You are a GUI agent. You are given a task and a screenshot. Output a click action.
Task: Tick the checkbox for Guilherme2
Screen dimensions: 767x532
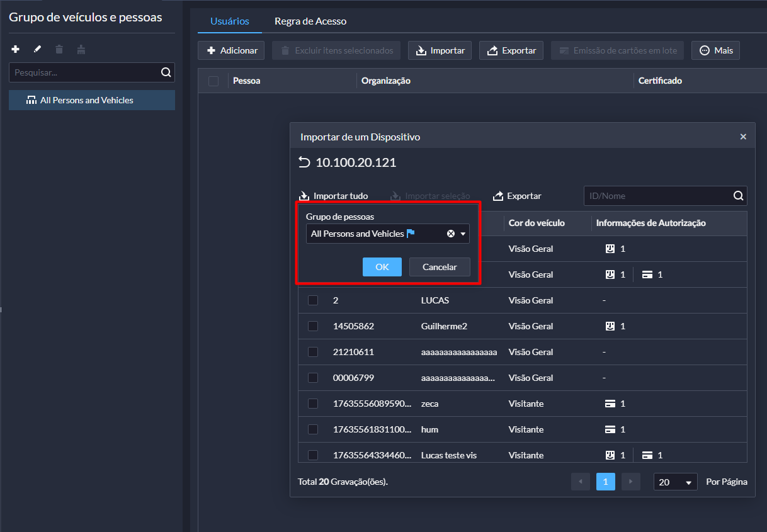313,326
